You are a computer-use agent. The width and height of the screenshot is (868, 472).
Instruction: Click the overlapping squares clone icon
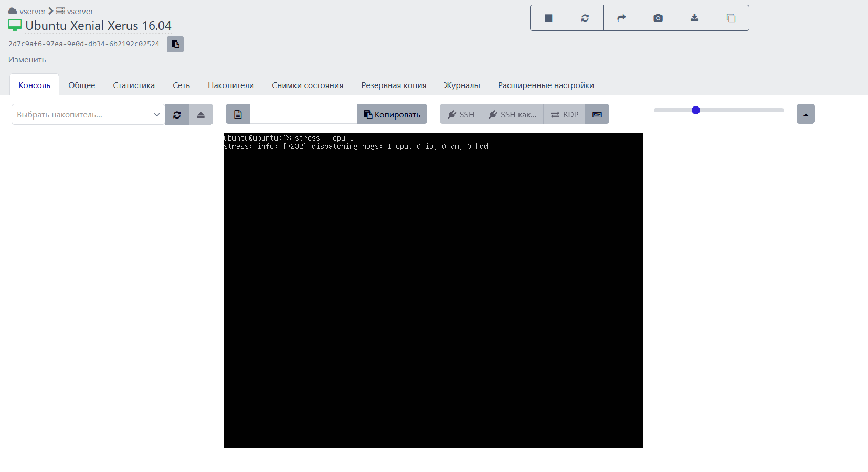[x=731, y=18]
